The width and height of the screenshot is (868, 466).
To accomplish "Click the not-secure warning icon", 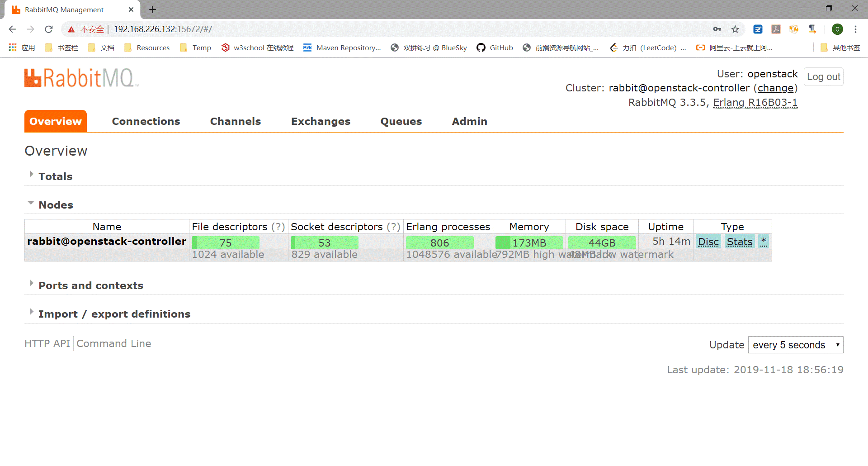I will click(71, 29).
